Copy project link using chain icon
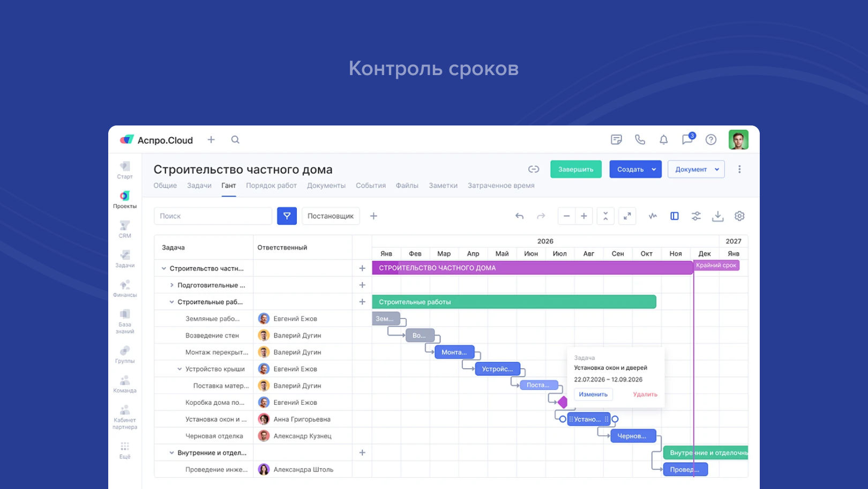868x489 pixels. click(x=534, y=169)
